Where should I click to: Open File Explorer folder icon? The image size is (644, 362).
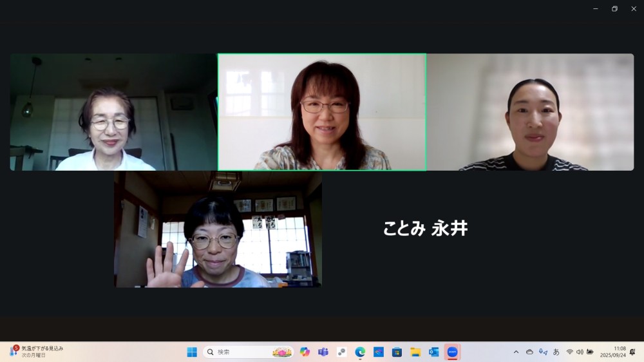(415, 352)
